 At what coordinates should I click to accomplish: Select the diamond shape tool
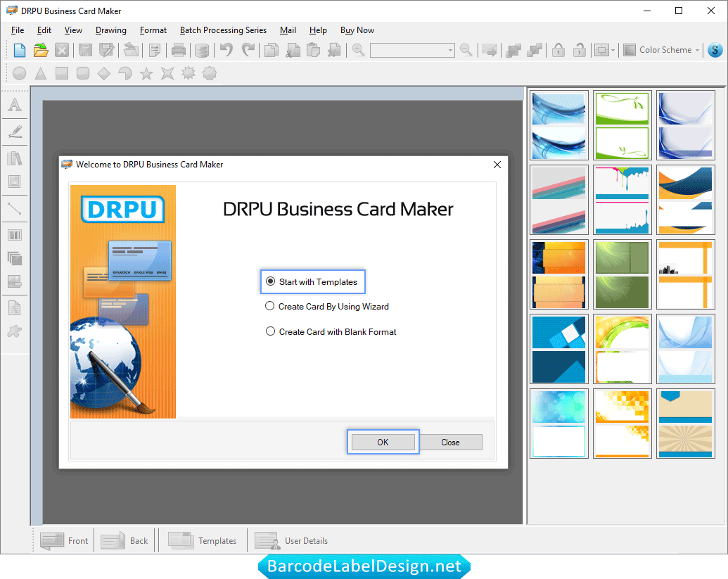point(104,73)
